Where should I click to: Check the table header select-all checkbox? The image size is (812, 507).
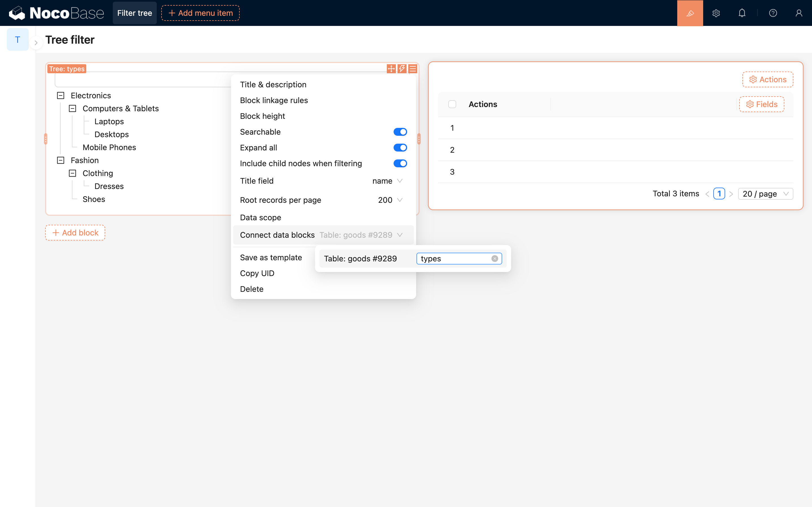pos(452,104)
